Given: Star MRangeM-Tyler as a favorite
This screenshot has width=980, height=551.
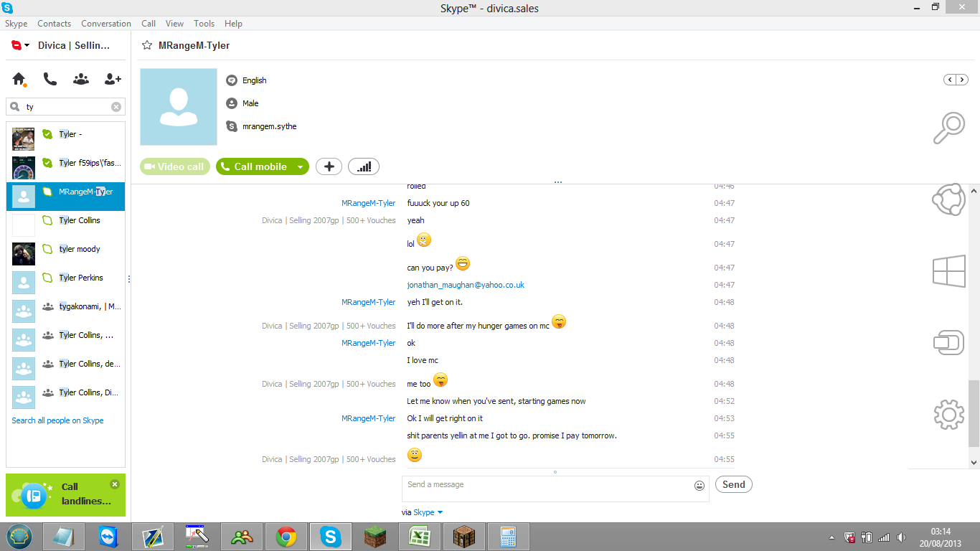Looking at the screenshot, I should coord(147,45).
